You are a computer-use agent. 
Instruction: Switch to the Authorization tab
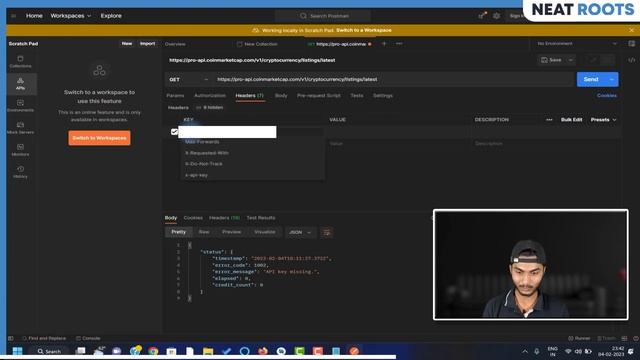point(210,96)
